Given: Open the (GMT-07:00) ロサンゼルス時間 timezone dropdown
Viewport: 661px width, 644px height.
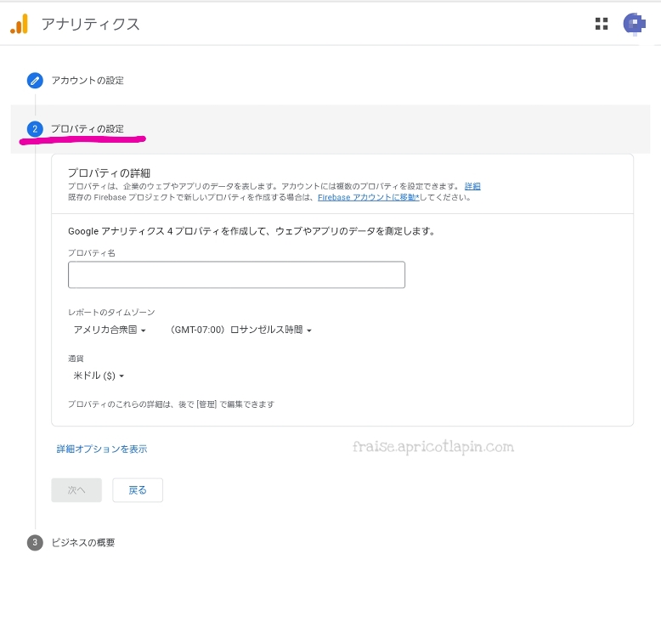Looking at the screenshot, I should tap(241, 330).
